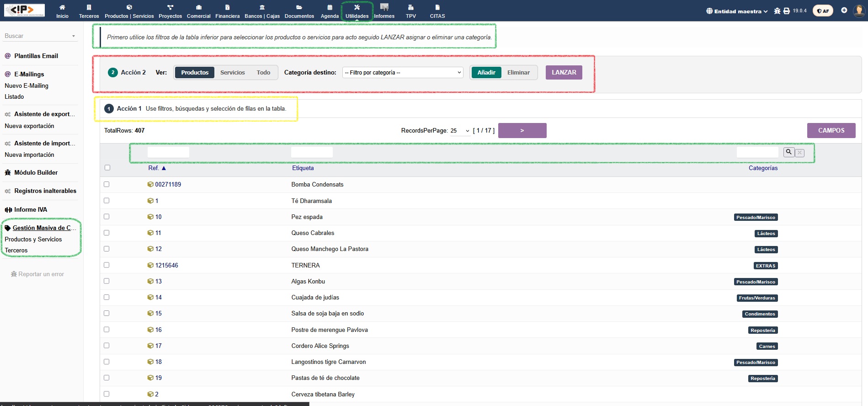Open Plantillas Email in the sidebar
Image resolution: width=868 pixels, height=406 pixels.
tap(36, 56)
